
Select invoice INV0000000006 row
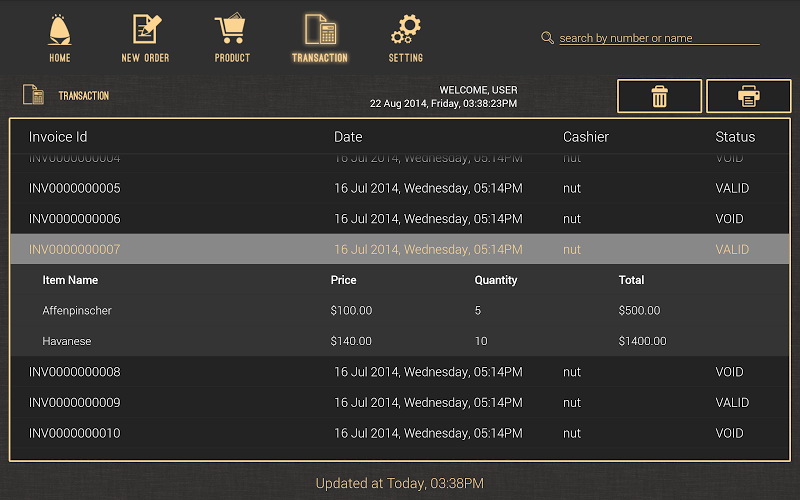(399, 219)
